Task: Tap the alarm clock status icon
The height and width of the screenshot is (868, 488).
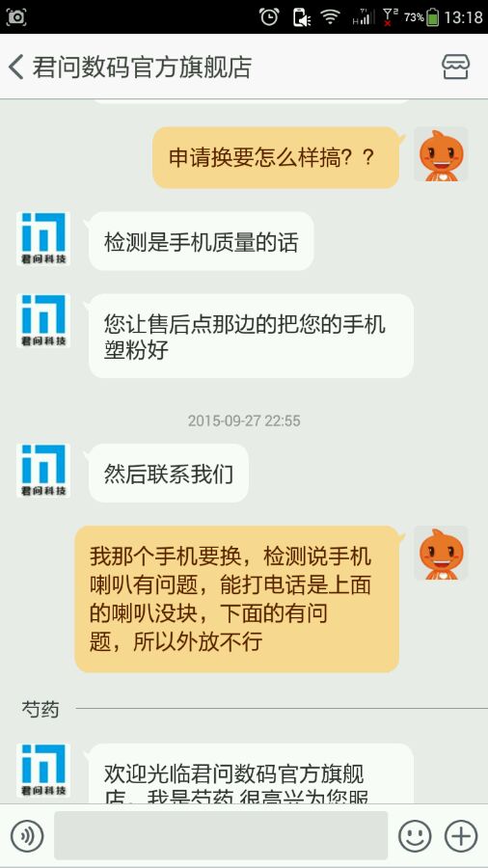Action: click(269, 16)
